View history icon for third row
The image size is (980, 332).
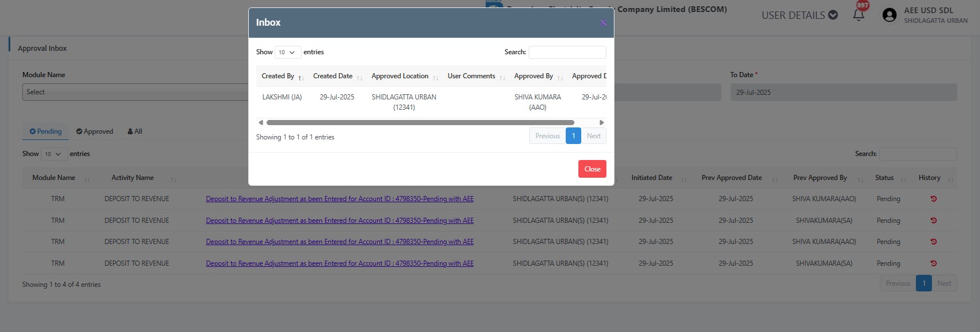click(934, 242)
